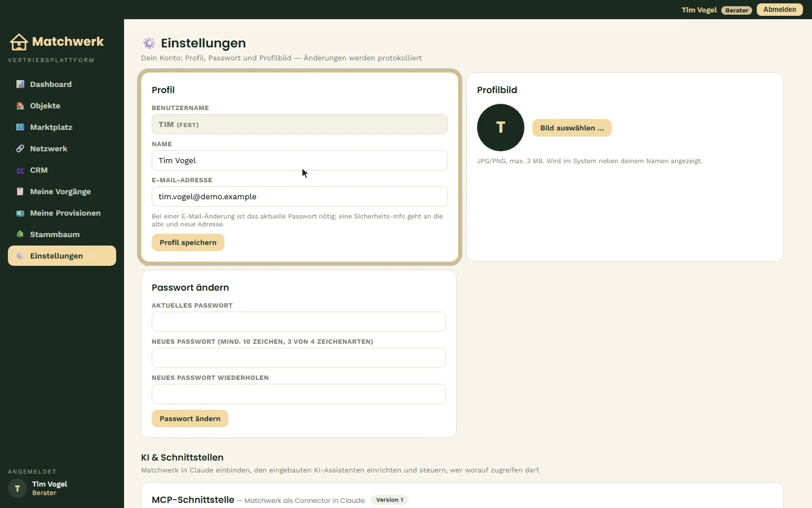
Task: Open Meine Provisionen
Action: [x=62, y=213]
